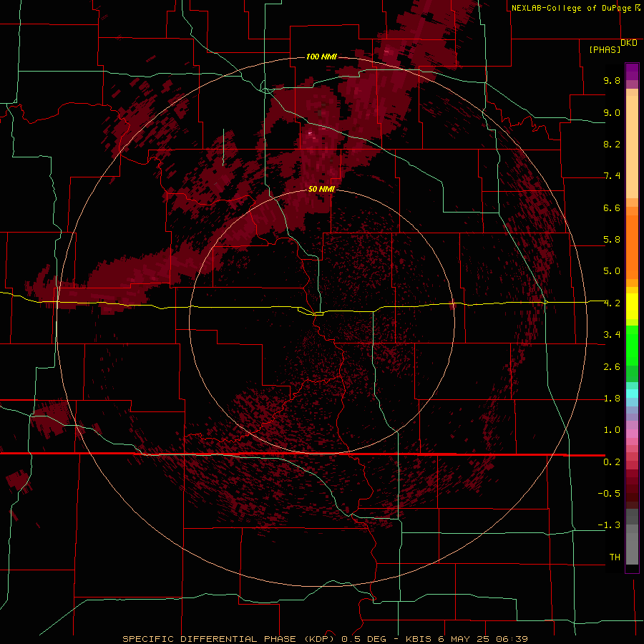644x644 pixels.
Task: Click the 1.0 scale value
Action: [x=612, y=430]
